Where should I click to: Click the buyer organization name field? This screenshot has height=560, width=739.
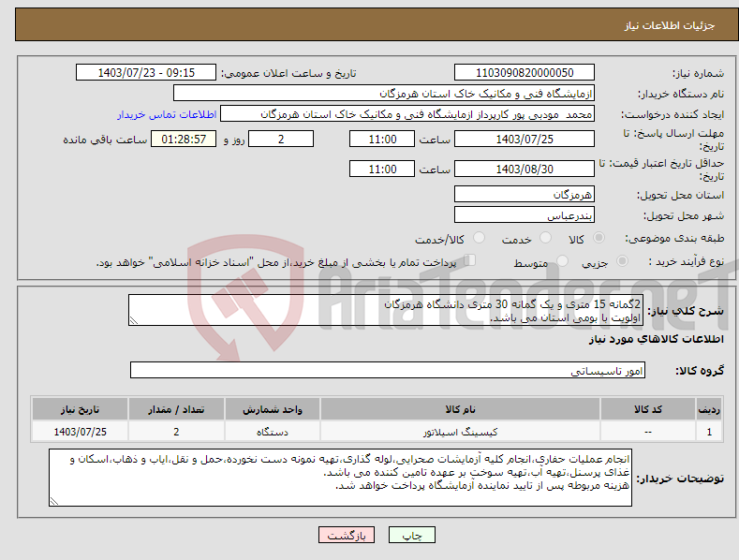click(384, 94)
